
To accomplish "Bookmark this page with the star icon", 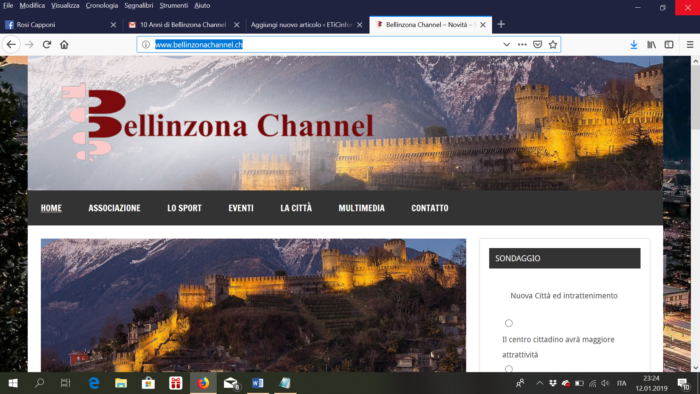I will point(553,45).
